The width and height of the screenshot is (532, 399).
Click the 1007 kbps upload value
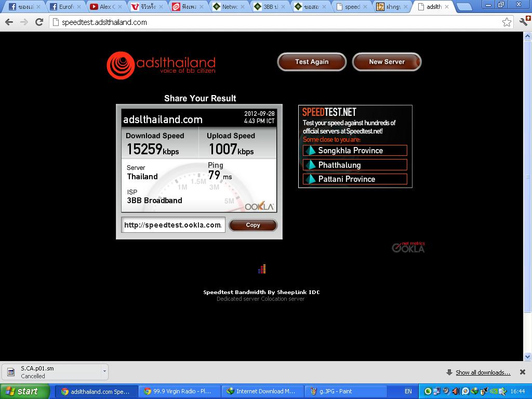231,149
